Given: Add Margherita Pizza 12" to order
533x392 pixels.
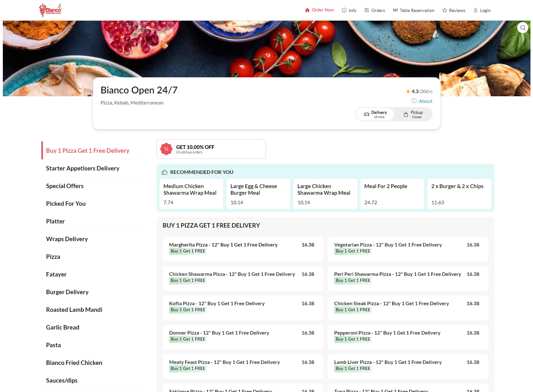Looking at the screenshot, I should [x=243, y=249].
